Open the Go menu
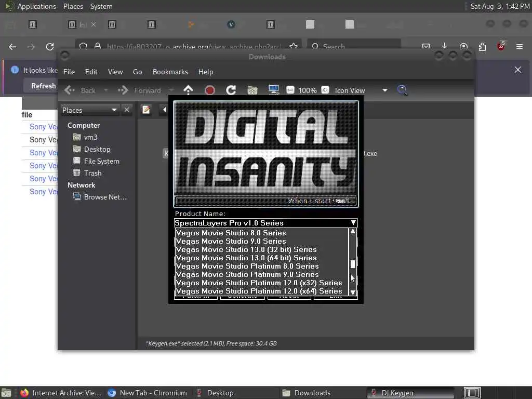 pos(137,72)
